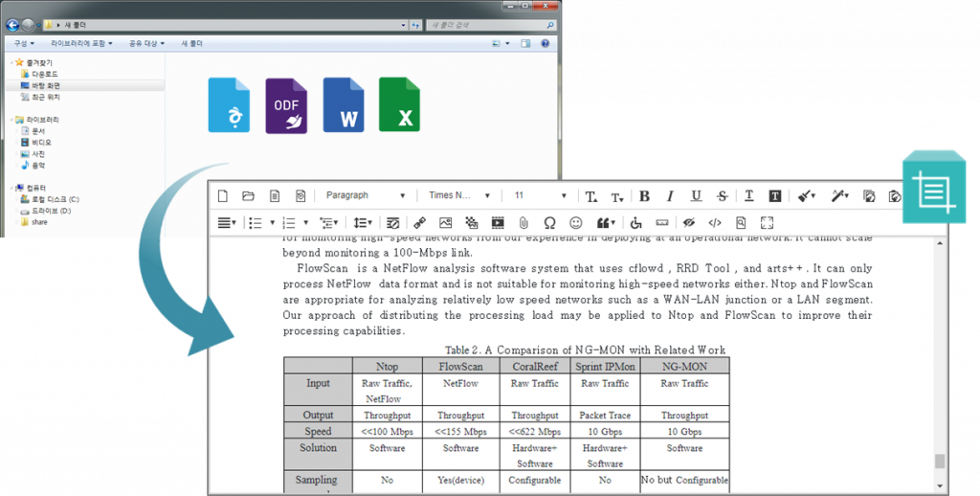980x496 pixels.
Task: Insert a video using the film icon
Action: tap(498, 223)
